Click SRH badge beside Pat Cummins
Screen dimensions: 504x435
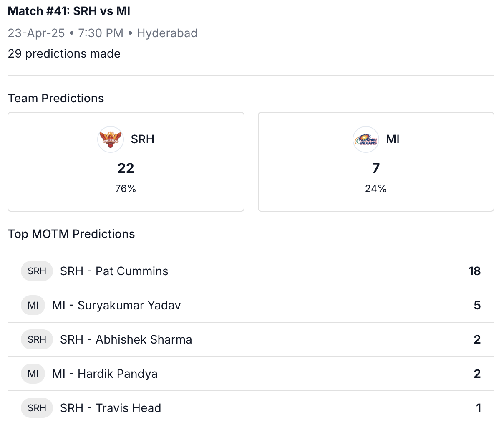click(x=37, y=271)
